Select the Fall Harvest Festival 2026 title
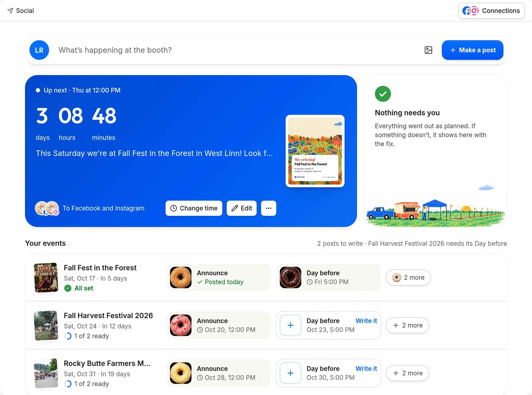 108,315
